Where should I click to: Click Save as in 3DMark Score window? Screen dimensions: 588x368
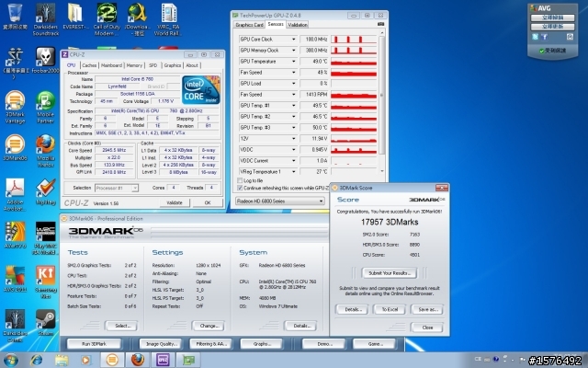click(x=427, y=309)
